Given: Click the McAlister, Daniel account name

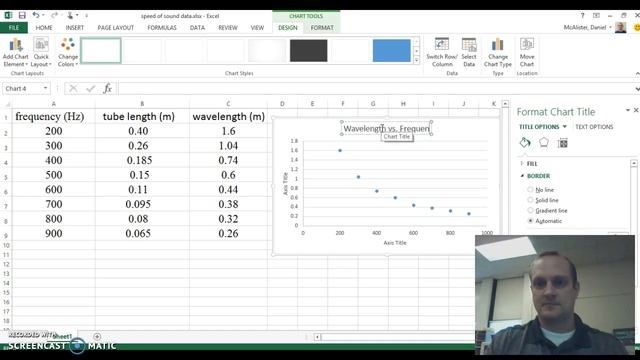Looking at the screenshot, I should [584, 27].
